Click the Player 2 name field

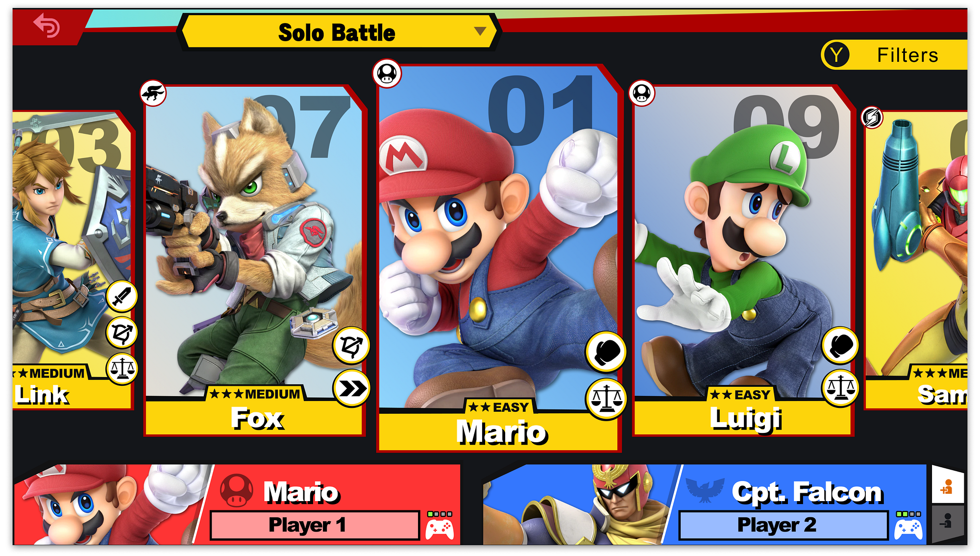coord(784,525)
